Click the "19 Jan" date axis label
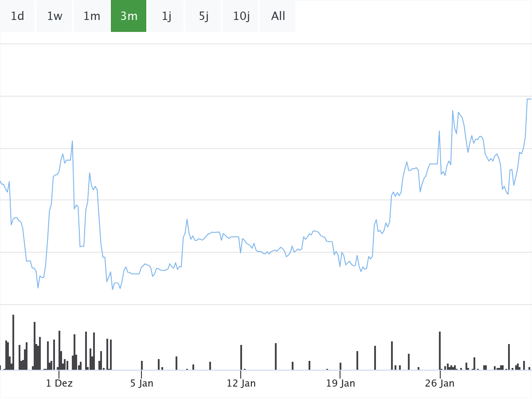Image resolution: width=532 pixels, height=399 pixels. click(340, 383)
